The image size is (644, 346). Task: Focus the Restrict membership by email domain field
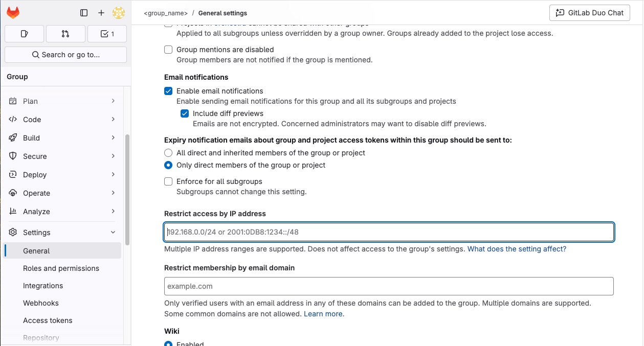point(388,286)
